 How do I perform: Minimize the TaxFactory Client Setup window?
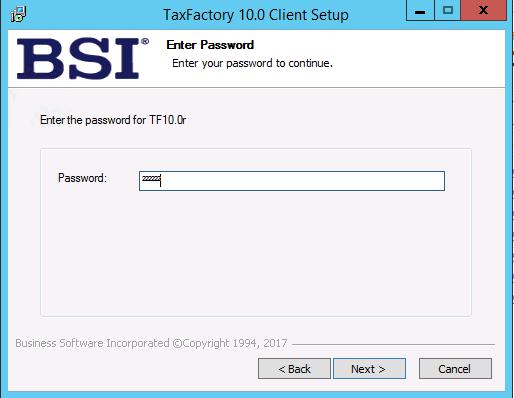pyautogui.click(x=420, y=11)
